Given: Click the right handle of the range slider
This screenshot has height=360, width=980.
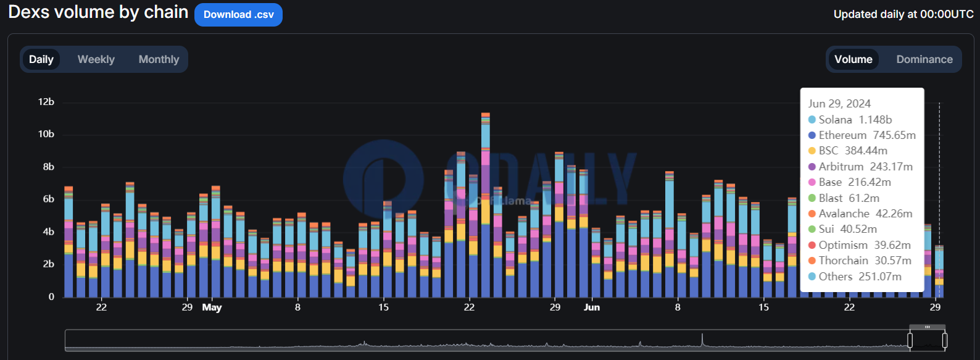Looking at the screenshot, I should point(945,340).
